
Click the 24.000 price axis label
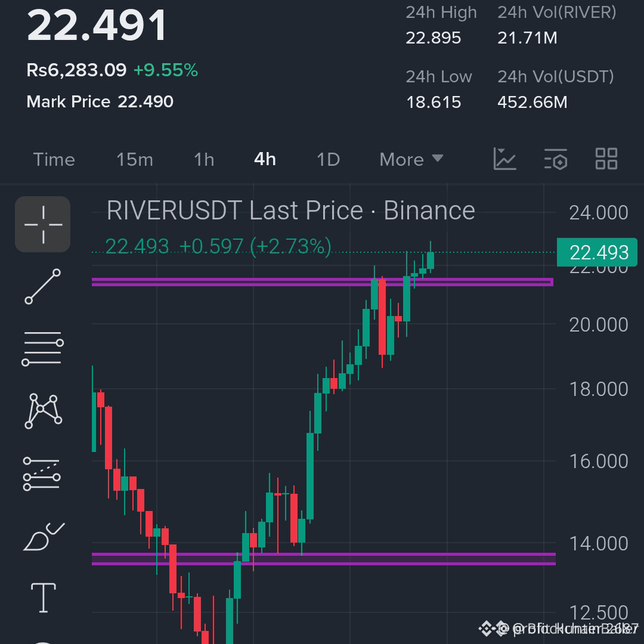click(x=599, y=212)
